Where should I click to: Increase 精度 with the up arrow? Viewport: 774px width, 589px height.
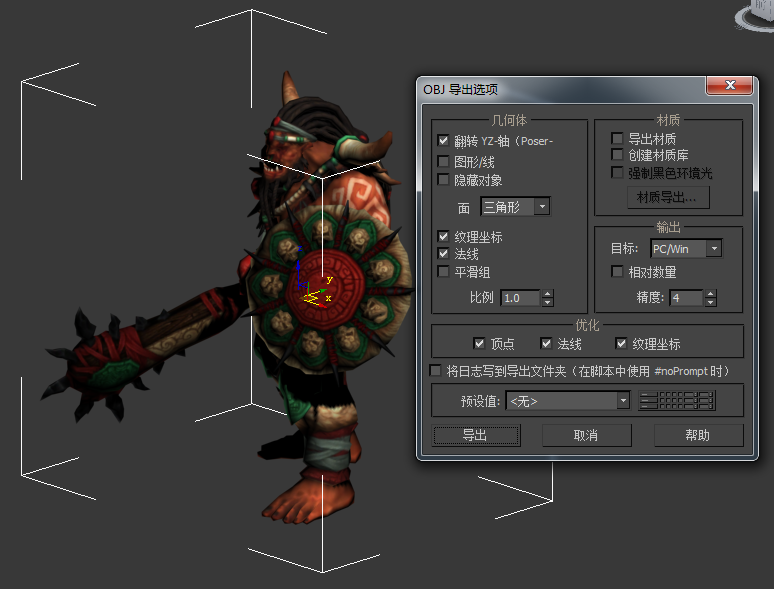click(x=710, y=294)
